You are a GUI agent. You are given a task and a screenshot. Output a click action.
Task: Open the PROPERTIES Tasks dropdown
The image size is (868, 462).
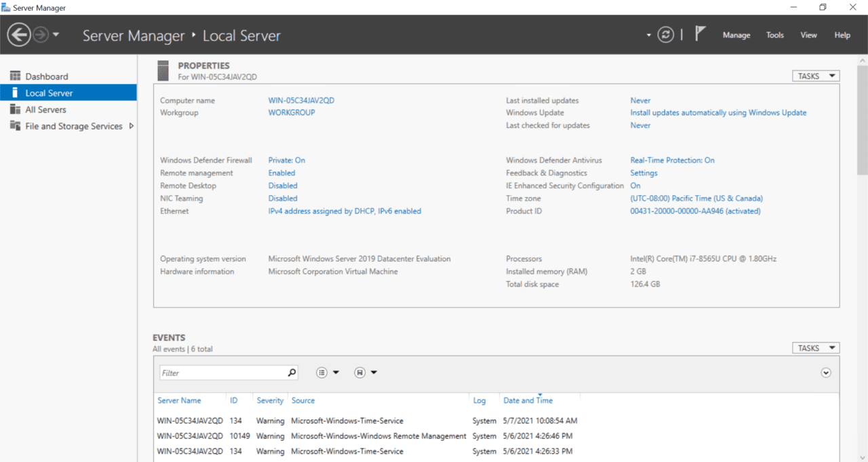coord(815,75)
